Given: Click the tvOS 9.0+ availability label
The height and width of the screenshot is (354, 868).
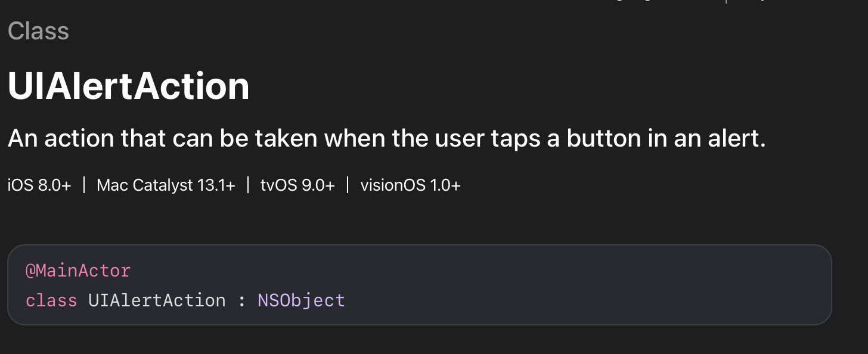Looking at the screenshot, I should click(x=297, y=185).
